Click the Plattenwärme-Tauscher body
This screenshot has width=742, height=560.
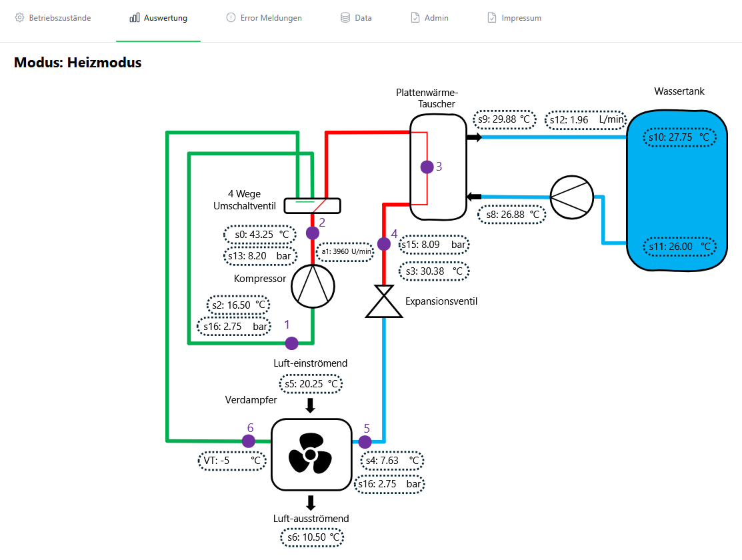point(438,167)
